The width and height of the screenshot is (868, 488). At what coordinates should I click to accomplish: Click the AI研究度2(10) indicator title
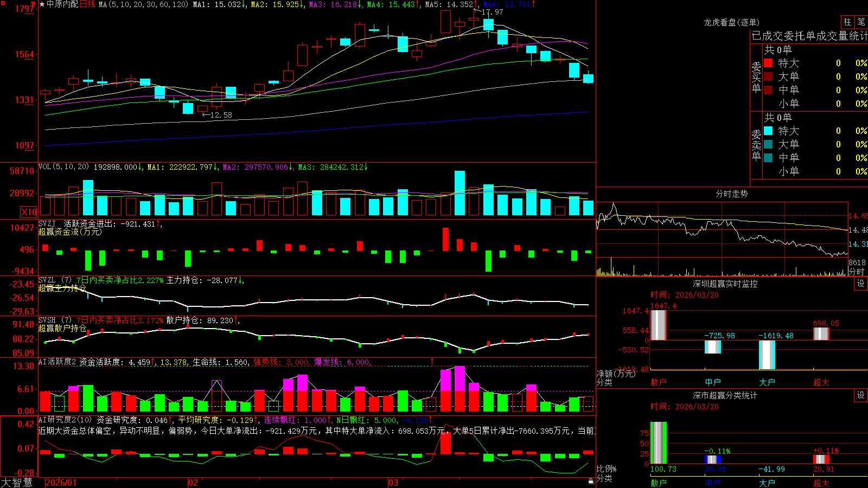[65, 420]
